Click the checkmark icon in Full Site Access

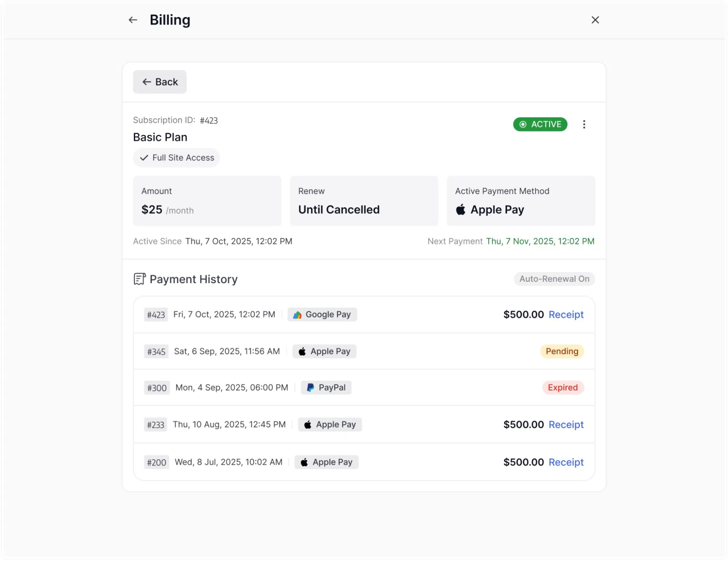pyautogui.click(x=144, y=158)
